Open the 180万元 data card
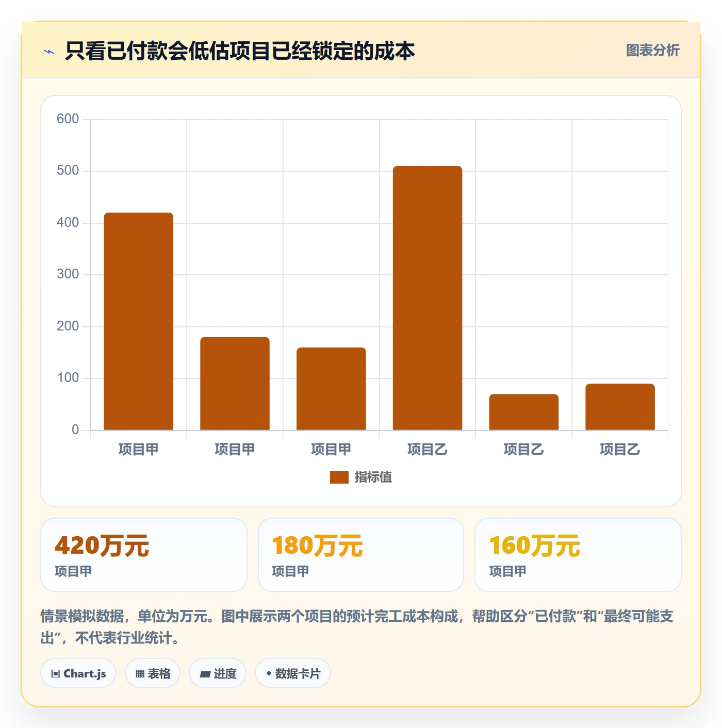722x728 pixels. coord(361,555)
